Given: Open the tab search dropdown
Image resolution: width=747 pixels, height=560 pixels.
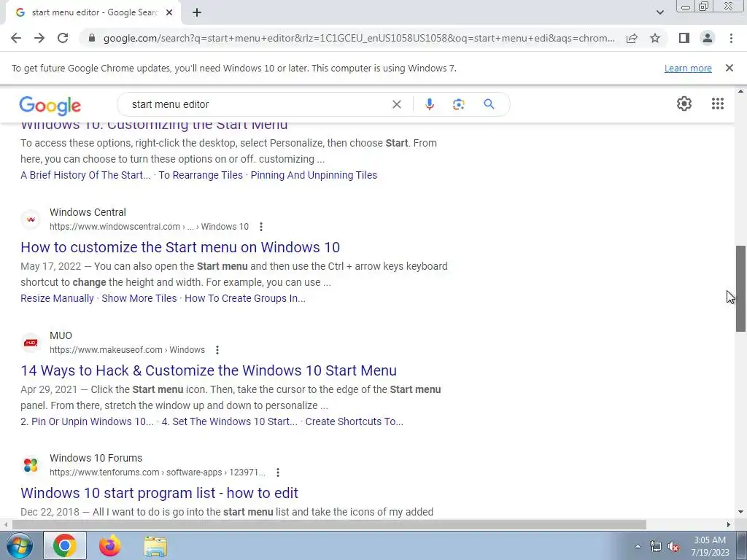Looking at the screenshot, I should (659, 12).
